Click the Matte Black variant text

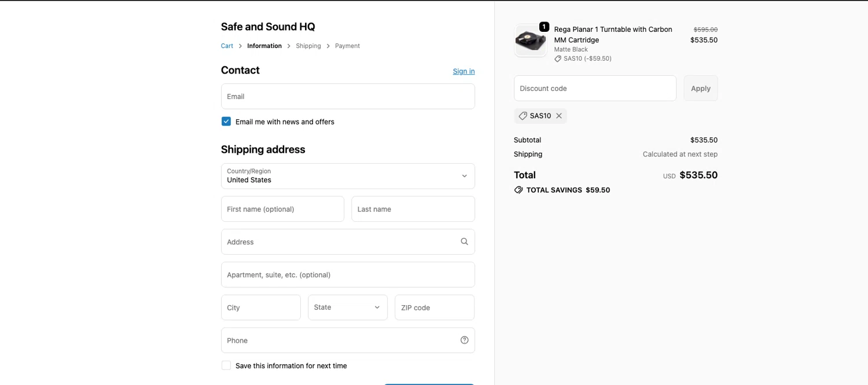coord(571,50)
